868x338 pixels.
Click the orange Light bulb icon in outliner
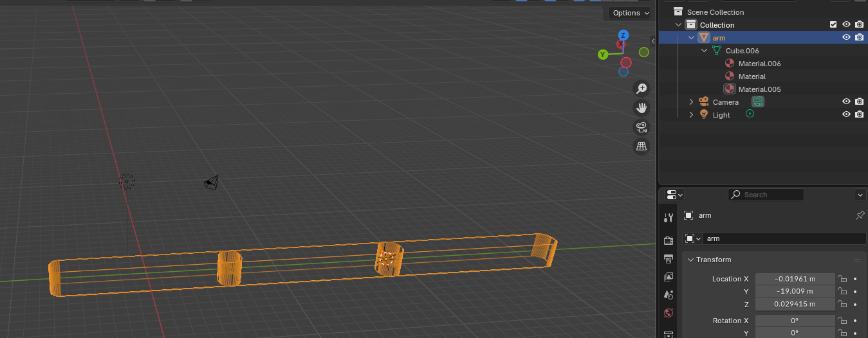703,115
